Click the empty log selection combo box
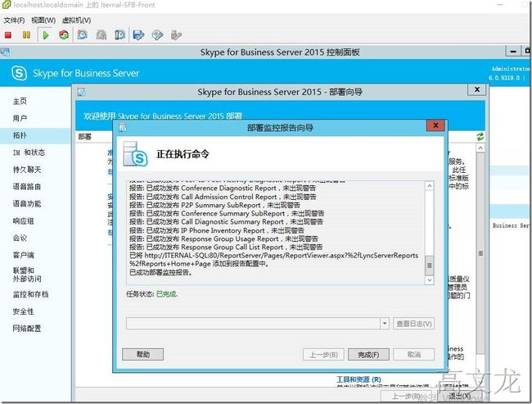Screen dimensions: 532x404 click(x=253, y=324)
